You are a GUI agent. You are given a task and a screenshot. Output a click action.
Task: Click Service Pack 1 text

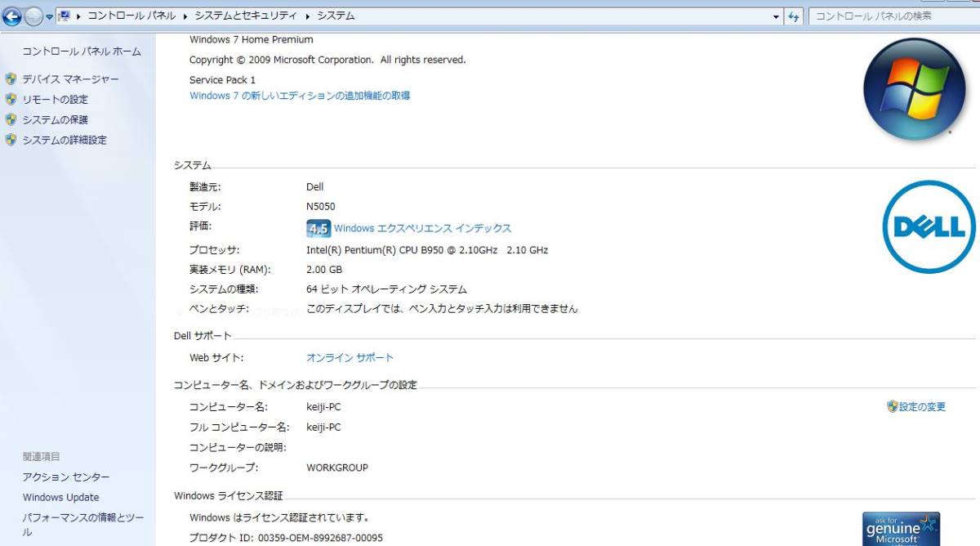click(x=222, y=80)
